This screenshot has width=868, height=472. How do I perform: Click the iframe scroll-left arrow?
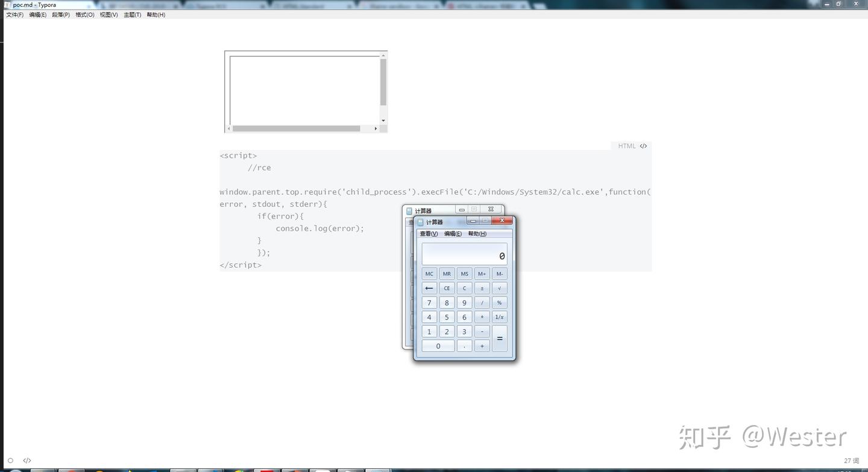(x=228, y=128)
